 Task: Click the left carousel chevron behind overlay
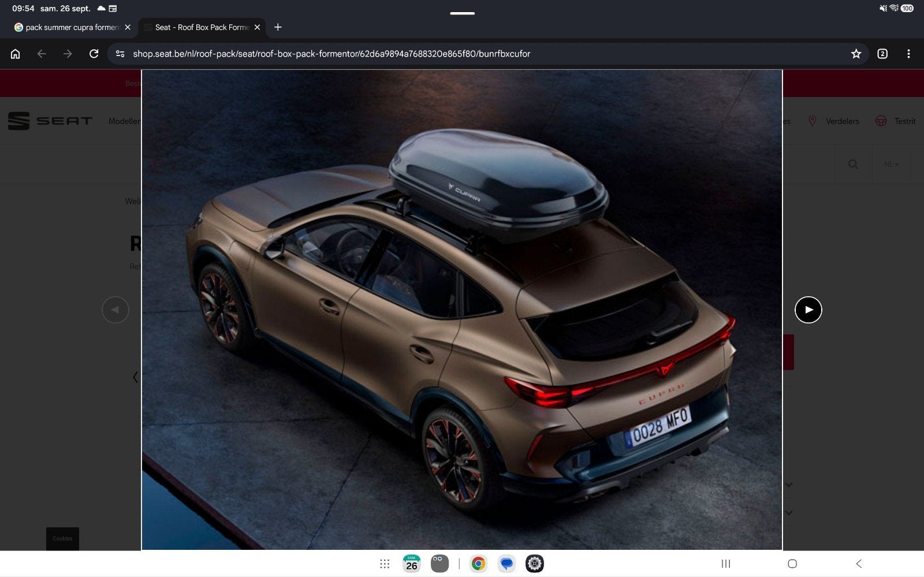tap(135, 377)
